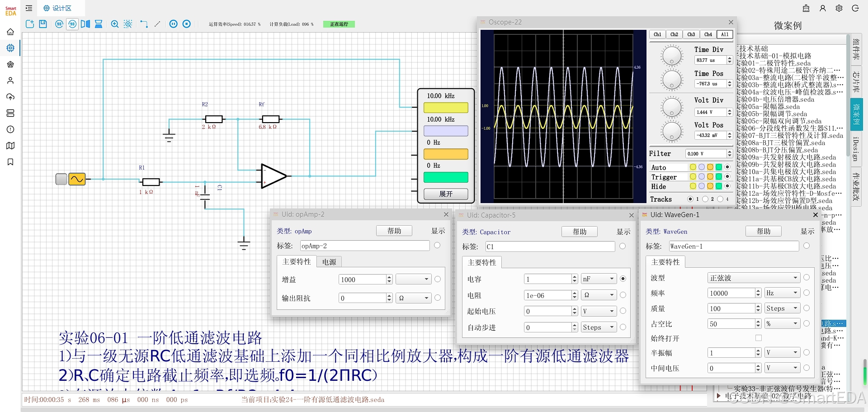This screenshot has width=868, height=412.
Task: Open the 波型 waveform dropdown (正弦波)
Action: [754, 278]
